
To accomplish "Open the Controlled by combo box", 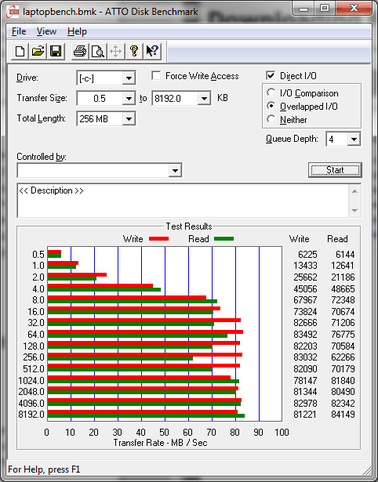I will [99, 170].
